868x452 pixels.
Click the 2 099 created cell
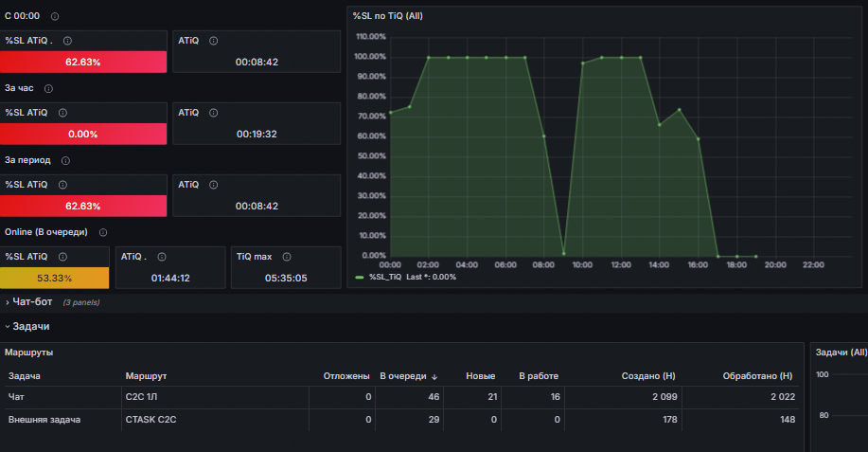pos(664,397)
